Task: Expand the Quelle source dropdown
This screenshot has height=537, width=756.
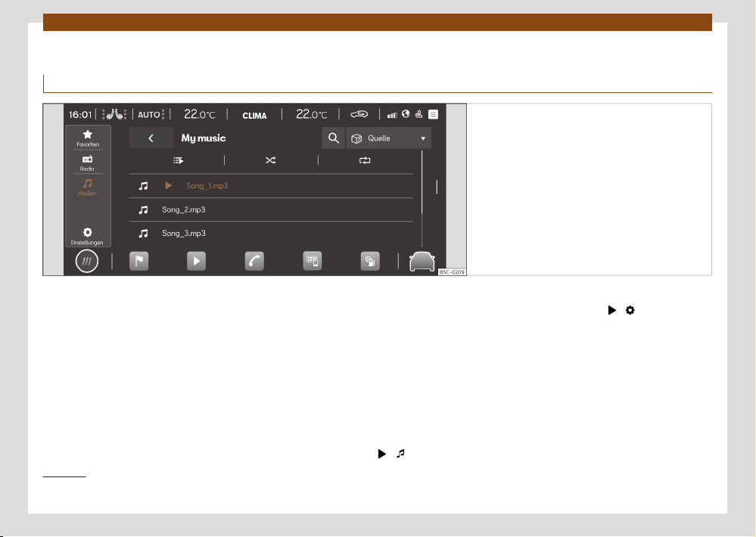Action: click(389, 138)
